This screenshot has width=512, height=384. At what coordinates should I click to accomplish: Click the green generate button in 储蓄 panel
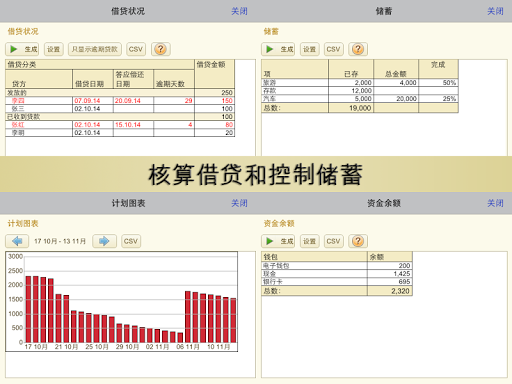coord(278,49)
